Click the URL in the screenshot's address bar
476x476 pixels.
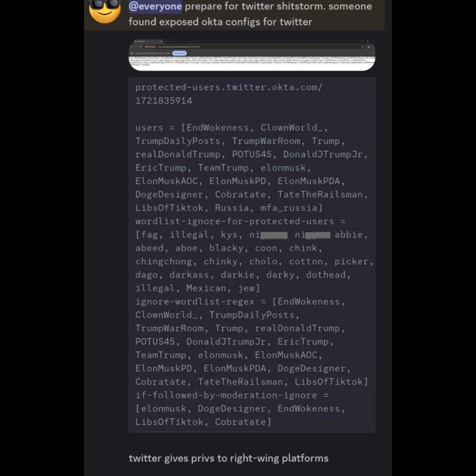click(179, 47)
